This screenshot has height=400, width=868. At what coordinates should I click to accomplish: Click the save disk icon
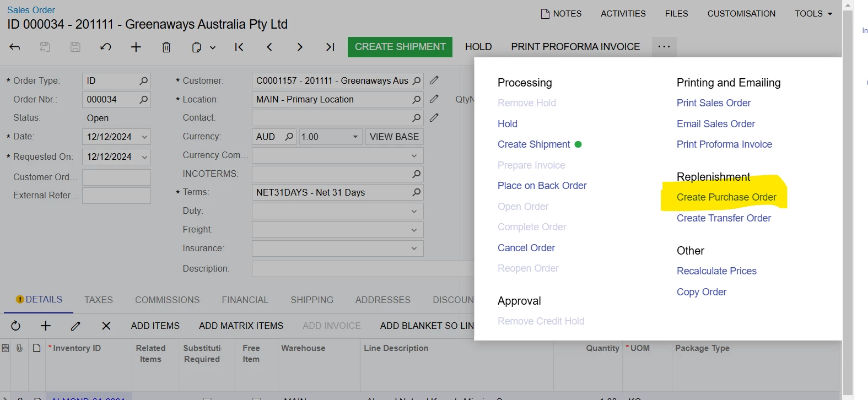tap(76, 47)
